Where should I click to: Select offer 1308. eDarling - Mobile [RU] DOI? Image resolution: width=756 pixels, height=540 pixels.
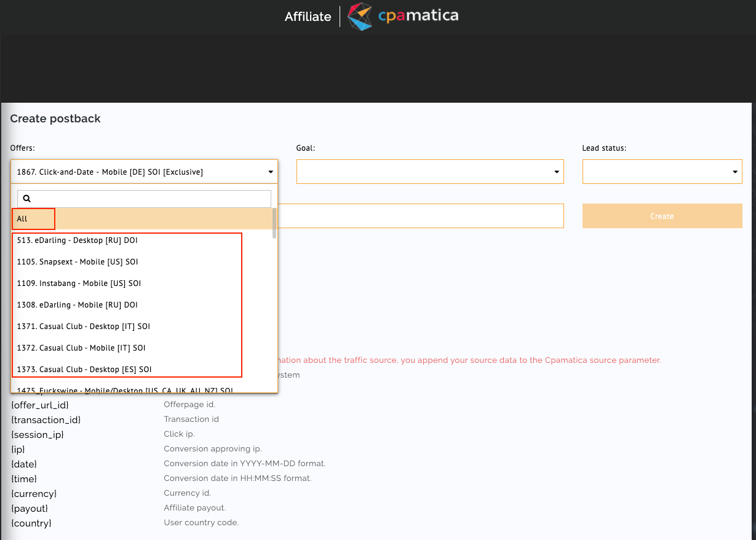coord(143,305)
